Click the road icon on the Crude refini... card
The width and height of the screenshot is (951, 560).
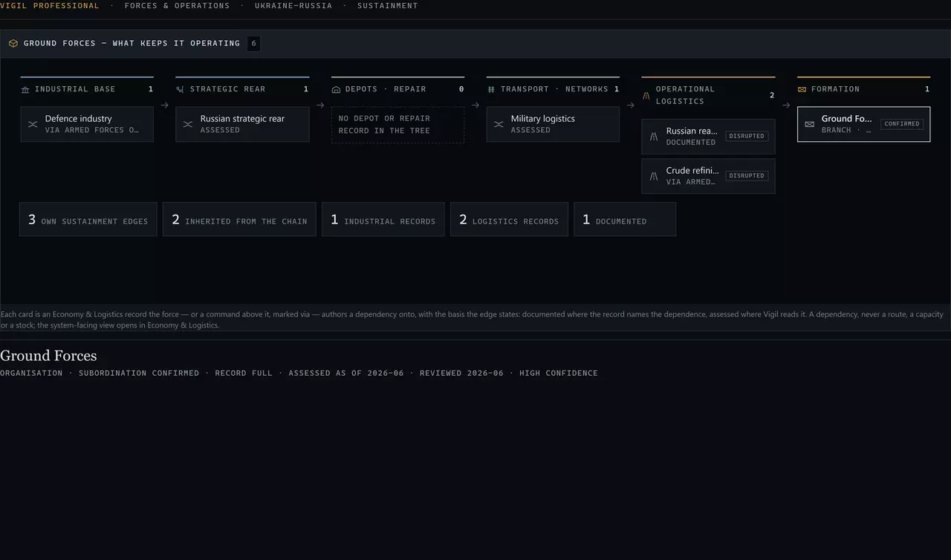(x=654, y=176)
